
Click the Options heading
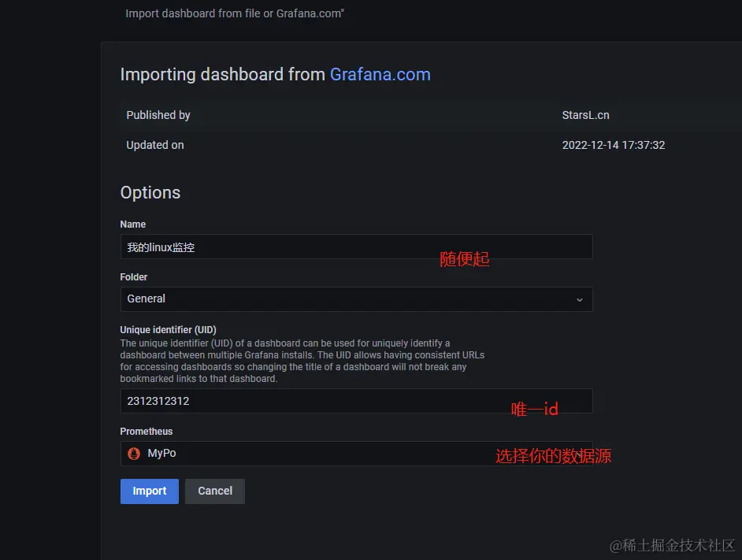coord(150,193)
